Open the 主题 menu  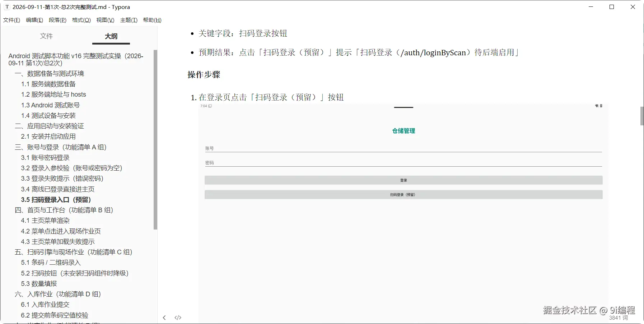129,20
